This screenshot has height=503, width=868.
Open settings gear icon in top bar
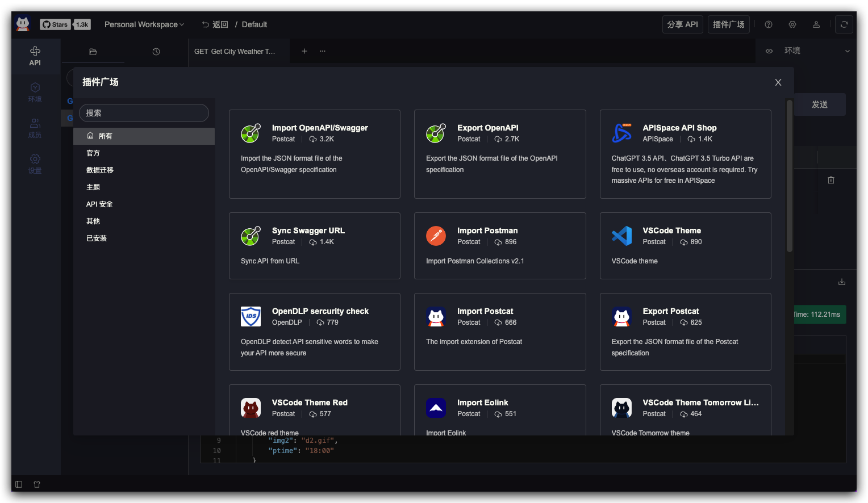(792, 24)
